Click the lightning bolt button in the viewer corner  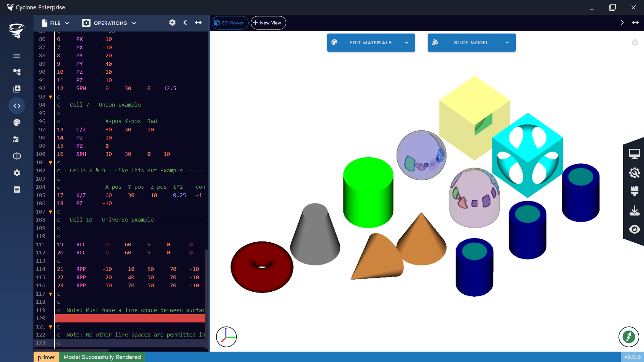629,337
